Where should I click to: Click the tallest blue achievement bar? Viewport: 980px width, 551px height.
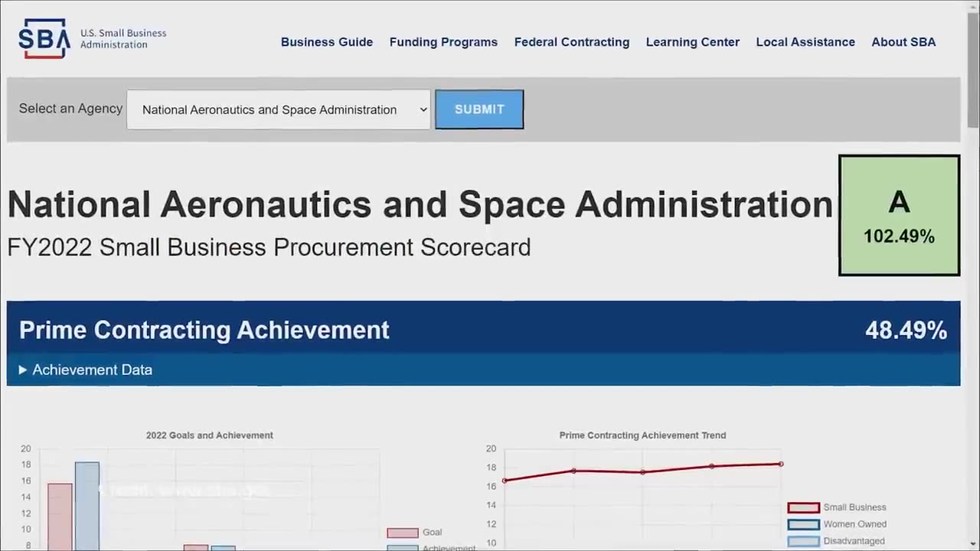pos(87,506)
